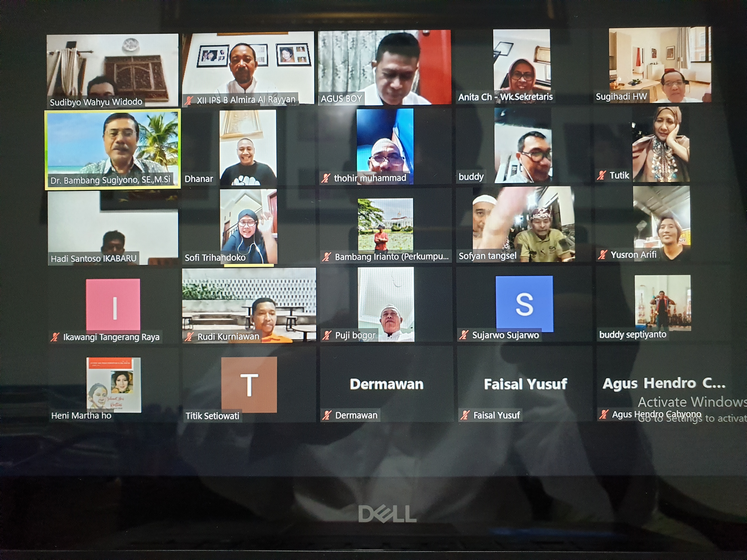Click muted mic icon beside Sujarwo Sujarwo
Image resolution: width=747 pixels, height=560 pixels.
(464, 335)
